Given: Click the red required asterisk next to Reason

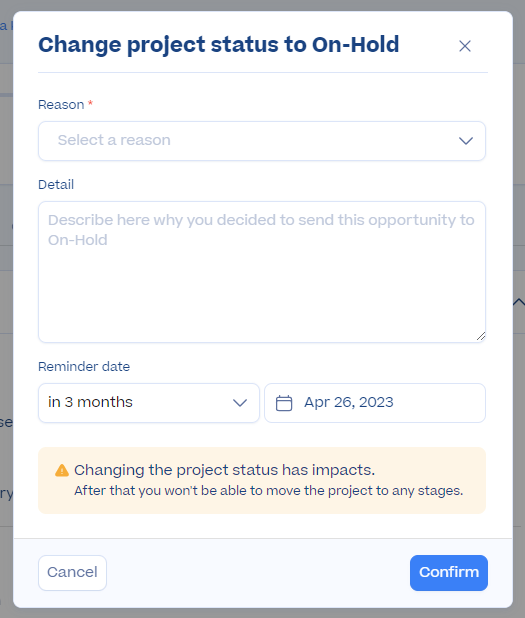Looking at the screenshot, I should coord(90,103).
